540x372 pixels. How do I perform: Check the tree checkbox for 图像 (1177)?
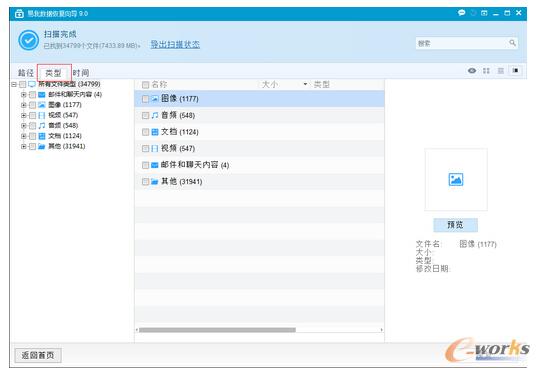coord(32,105)
